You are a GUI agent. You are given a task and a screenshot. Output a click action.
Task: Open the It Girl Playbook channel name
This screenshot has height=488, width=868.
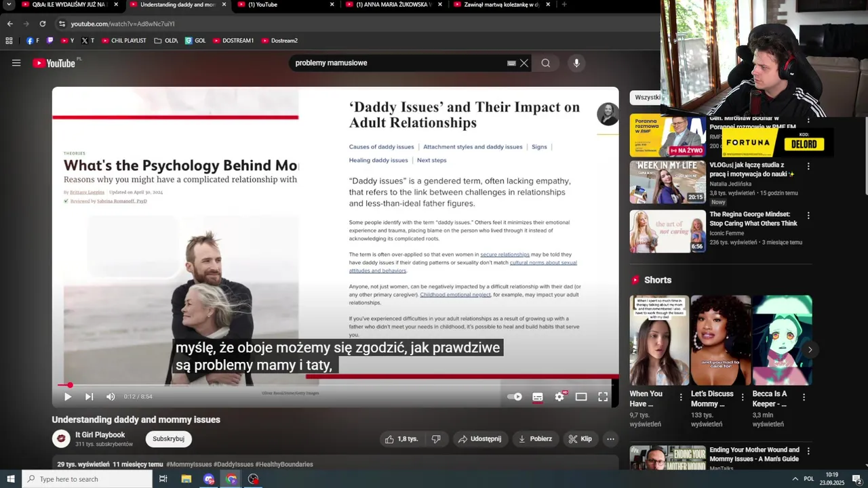pyautogui.click(x=100, y=434)
